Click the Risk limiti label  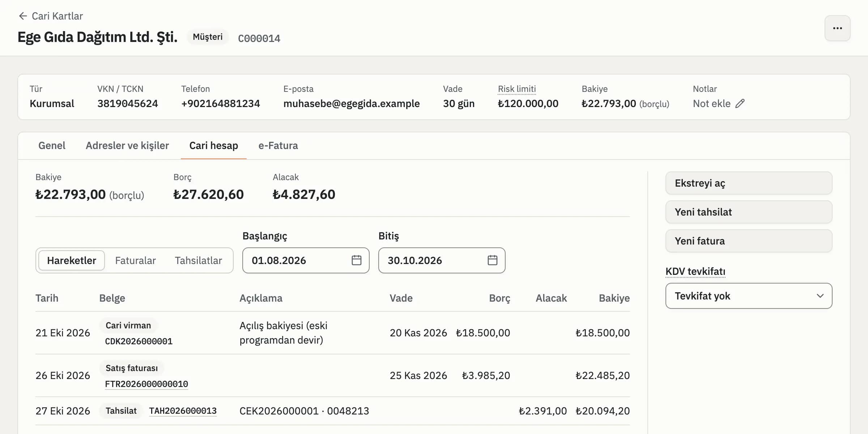pyautogui.click(x=517, y=89)
